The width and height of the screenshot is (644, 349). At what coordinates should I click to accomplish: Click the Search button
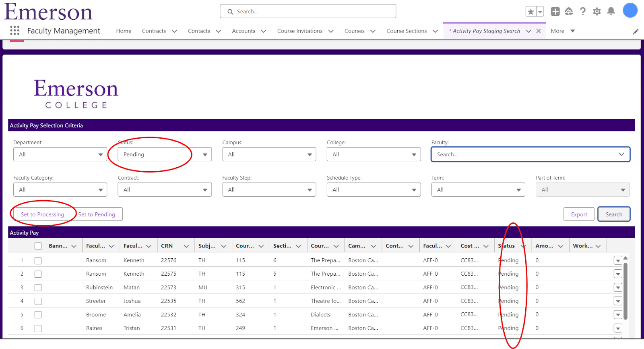[x=614, y=214]
